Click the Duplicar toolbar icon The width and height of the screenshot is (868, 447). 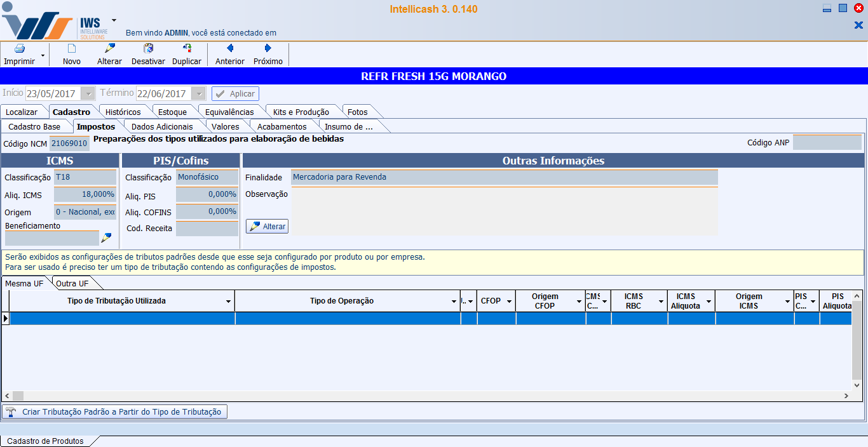coord(187,49)
